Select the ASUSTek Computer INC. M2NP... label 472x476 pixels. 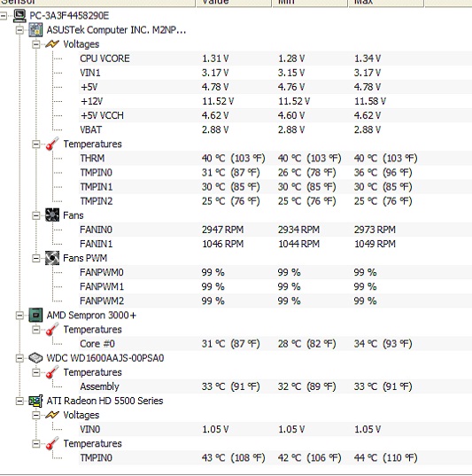pos(116,30)
